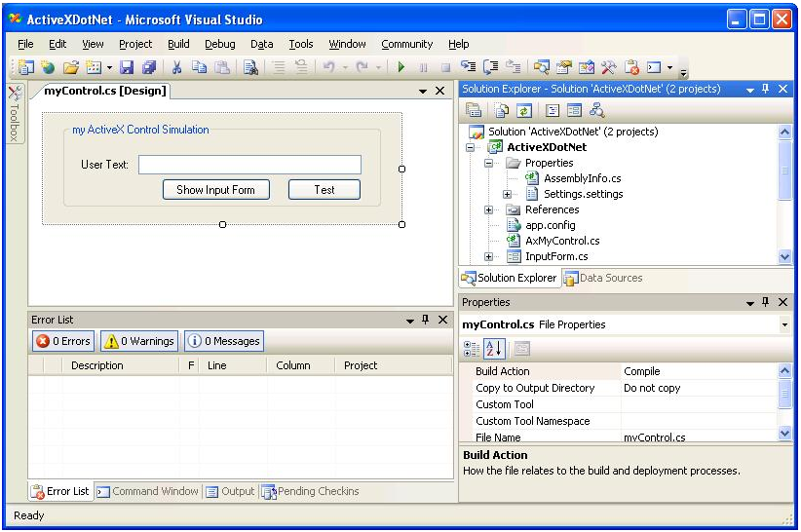The width and height of the screenshot is (801, 532).
Task: Open the myControl.cs File Properties object dropdown
Action: coord(784,325)
